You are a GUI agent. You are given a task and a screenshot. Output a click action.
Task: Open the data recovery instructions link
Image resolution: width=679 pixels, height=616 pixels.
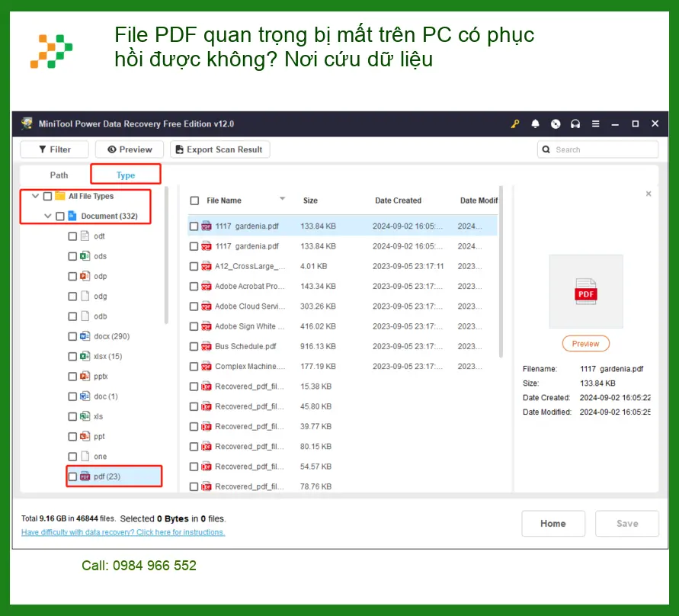[123, 532]
